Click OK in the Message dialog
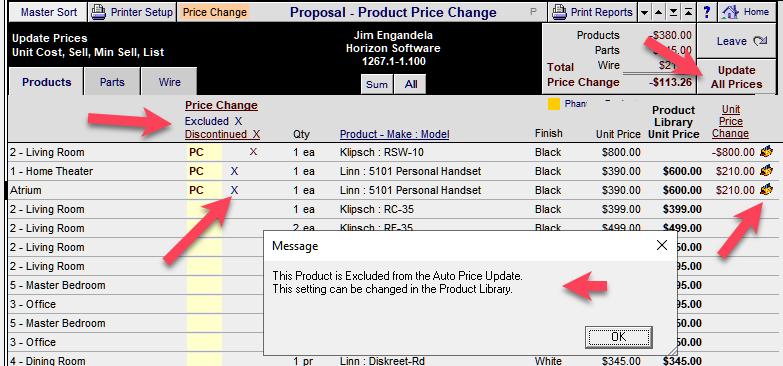The height and width of the screenshot is (366, 783). click(x=619, y=337)
